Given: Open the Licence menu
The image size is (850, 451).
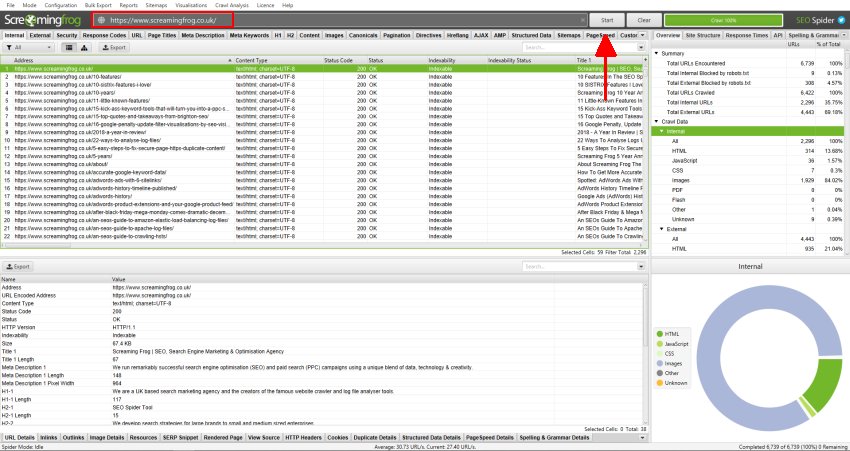Looking at the screenshot, I should point(265,5).
